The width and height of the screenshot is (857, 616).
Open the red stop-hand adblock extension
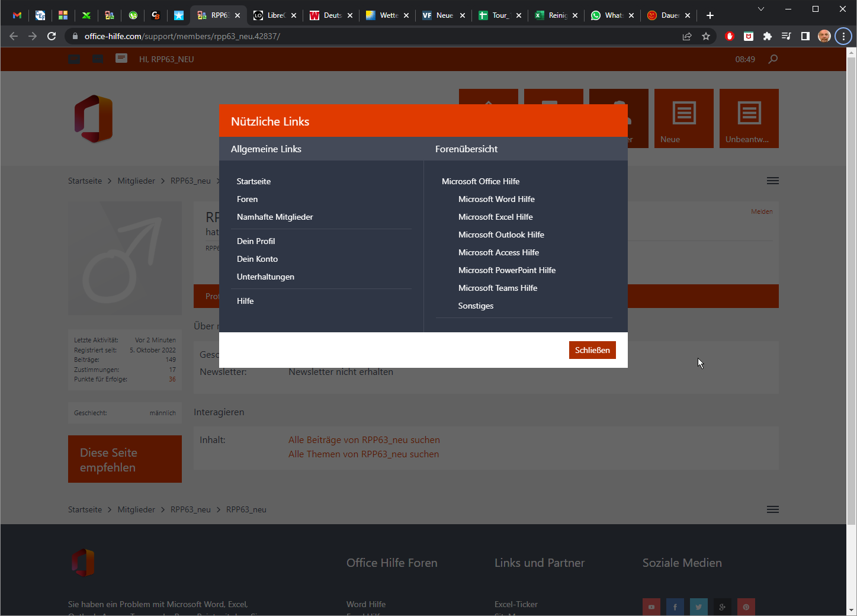tap(730, 36)
